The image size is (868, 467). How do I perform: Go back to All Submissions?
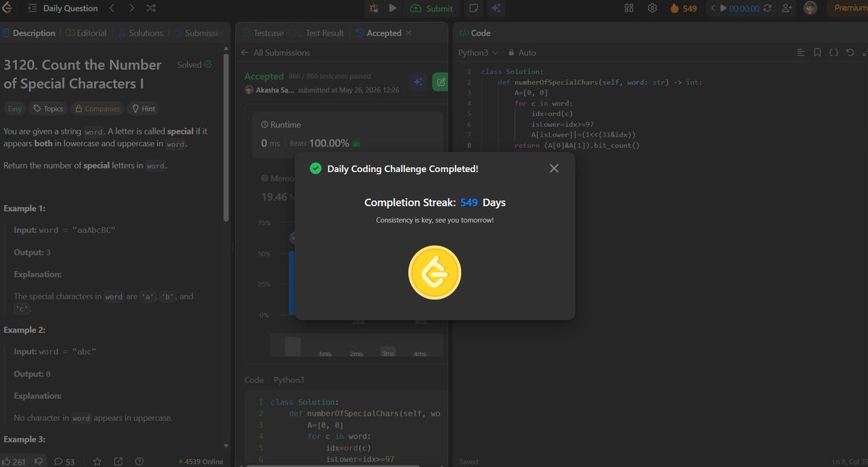point(276,52)
